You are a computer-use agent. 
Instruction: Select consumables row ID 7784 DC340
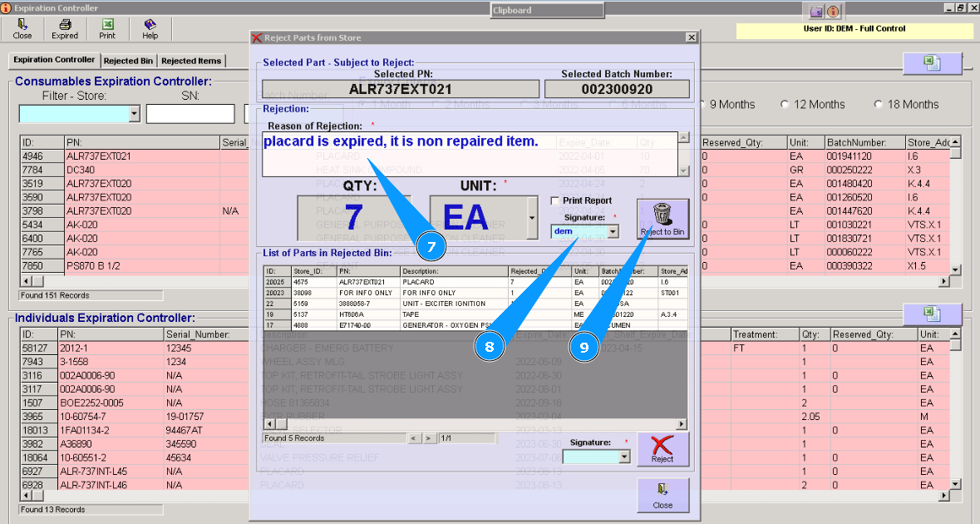point(485,170)
